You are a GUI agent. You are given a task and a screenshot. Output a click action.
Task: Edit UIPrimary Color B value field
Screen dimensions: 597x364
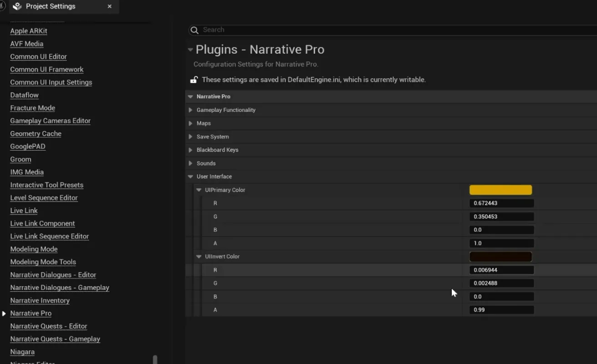(x=501, y=230)
